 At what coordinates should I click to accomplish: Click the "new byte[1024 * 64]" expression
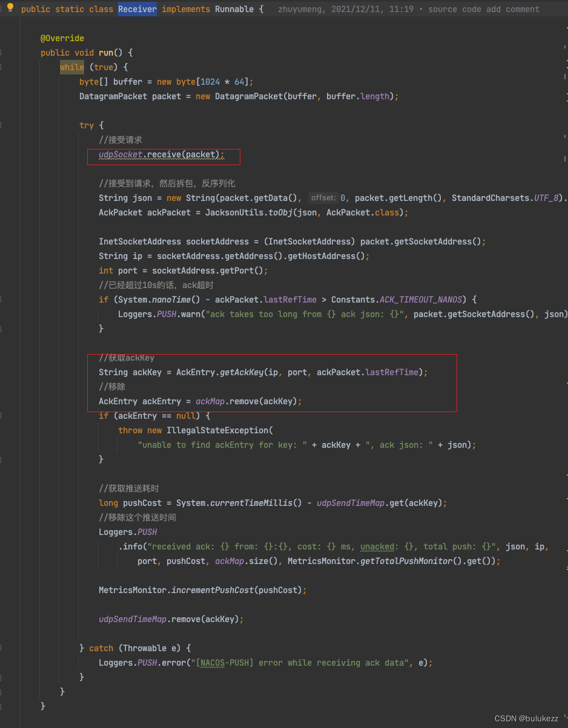click(x=203, y=82)
